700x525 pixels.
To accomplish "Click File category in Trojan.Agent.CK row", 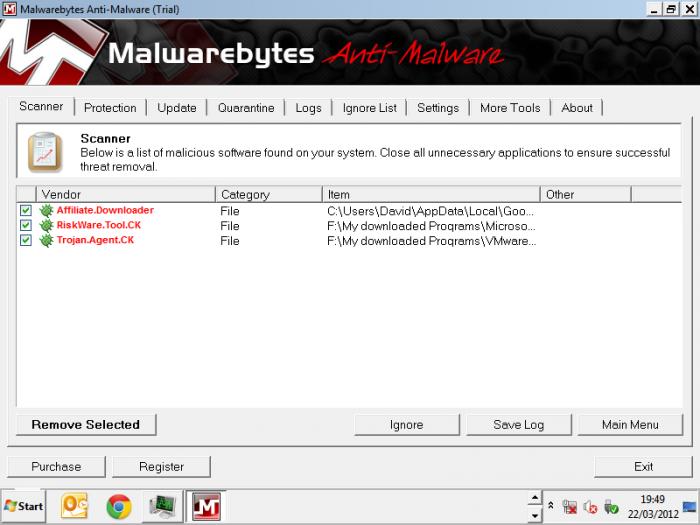I will click(230, 241).
